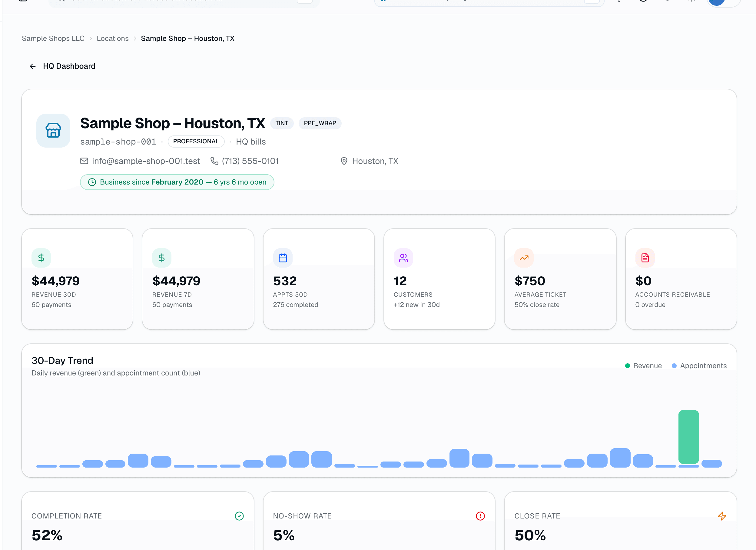Screen dimensions: 756x550
Task: Go to Sample Shops LLC breadcrumb
Action: (x=53, y=38)
